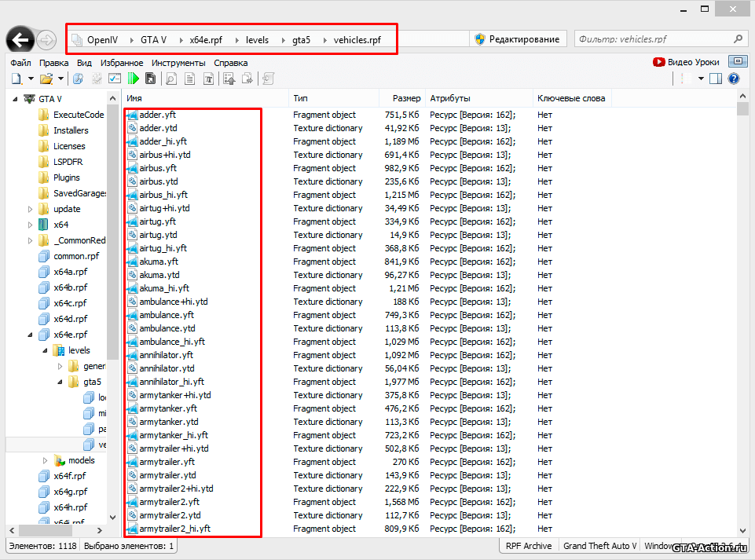The height and width of the screenshot is (560, 755).
Task: Collapse the levels folder node
Action: click(x=46, y=350)
